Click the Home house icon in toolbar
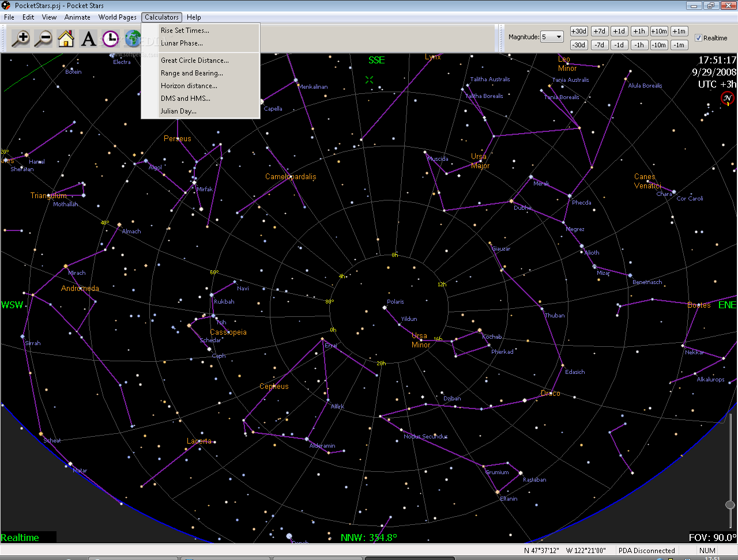 click(x=66, y=39)
